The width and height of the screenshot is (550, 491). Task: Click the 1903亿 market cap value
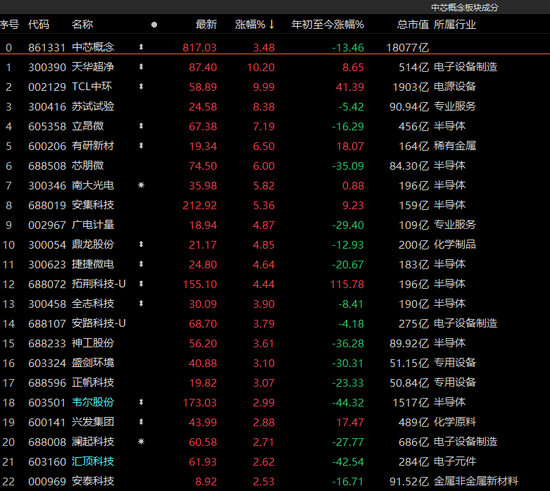pos(411,87)
